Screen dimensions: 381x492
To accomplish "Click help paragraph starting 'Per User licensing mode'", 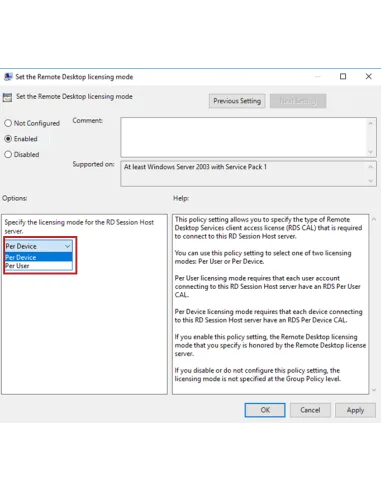I will pyautogui.click(x=268, y=286).
